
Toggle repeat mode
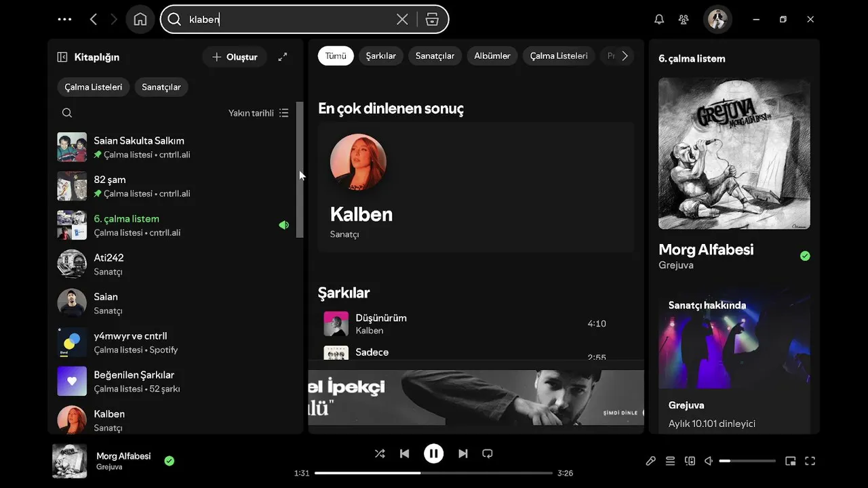[x=488, y=453]
